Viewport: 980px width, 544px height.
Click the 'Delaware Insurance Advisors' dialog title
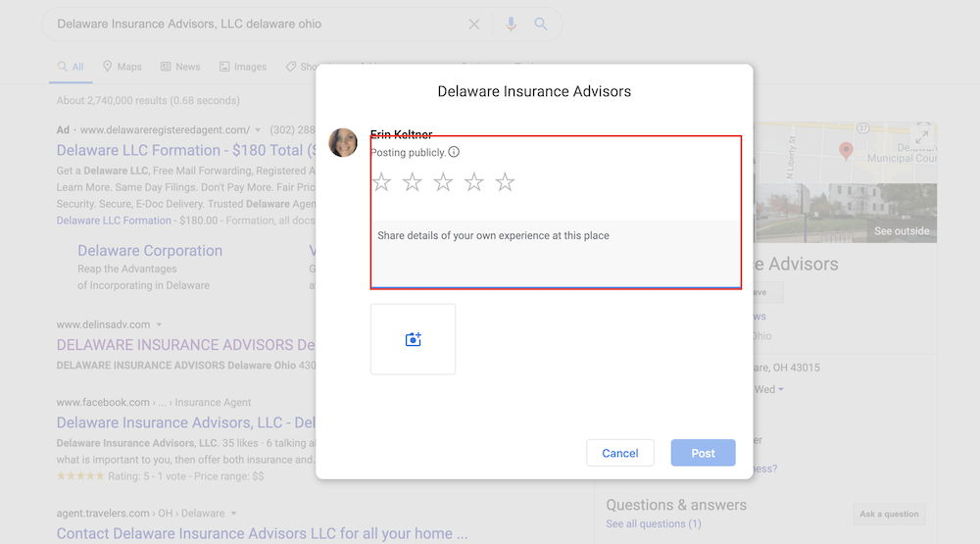pyautogui.click(x=534, y=91)
